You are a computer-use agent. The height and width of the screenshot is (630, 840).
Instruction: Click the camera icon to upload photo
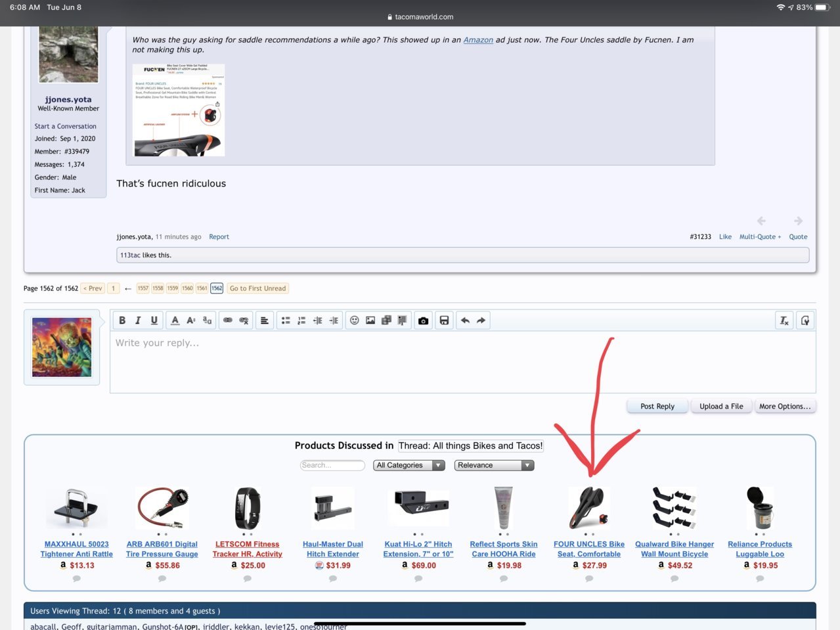pos(423,321)
